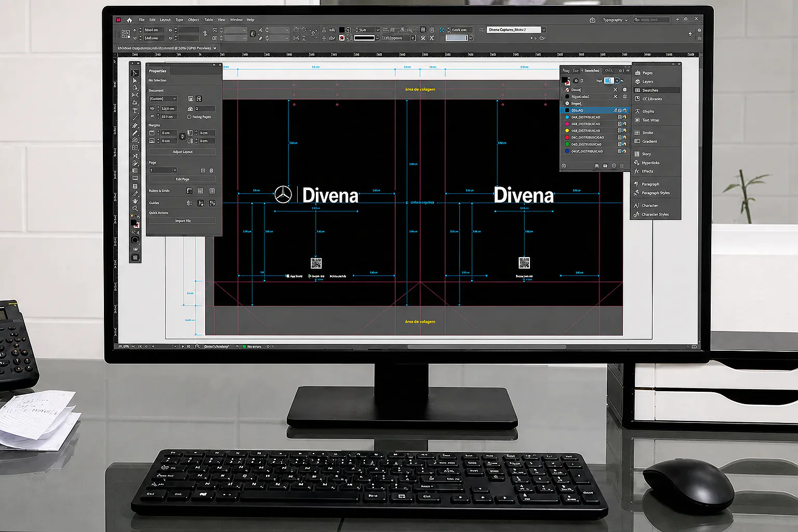Select the Hand tool in the toolbox
The image size is (798, 532).
135,201
